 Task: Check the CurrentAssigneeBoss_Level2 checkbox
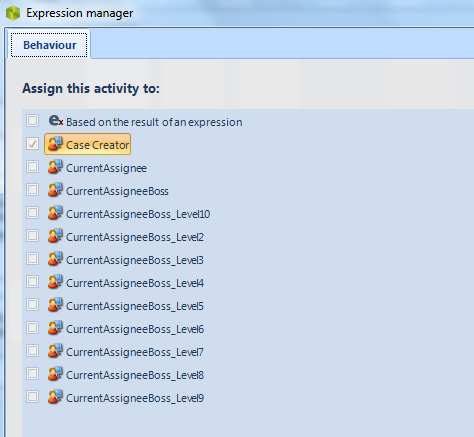point(32,236)
